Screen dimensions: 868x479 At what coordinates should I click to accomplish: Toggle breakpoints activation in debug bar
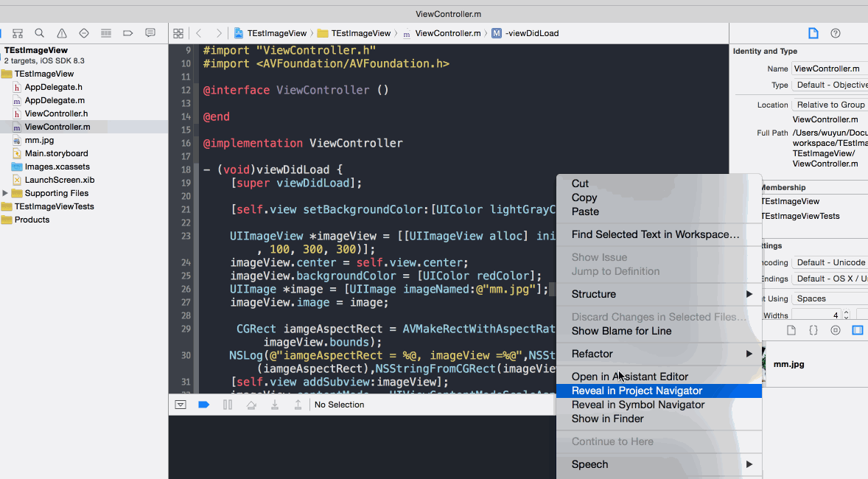click(204, 405)
